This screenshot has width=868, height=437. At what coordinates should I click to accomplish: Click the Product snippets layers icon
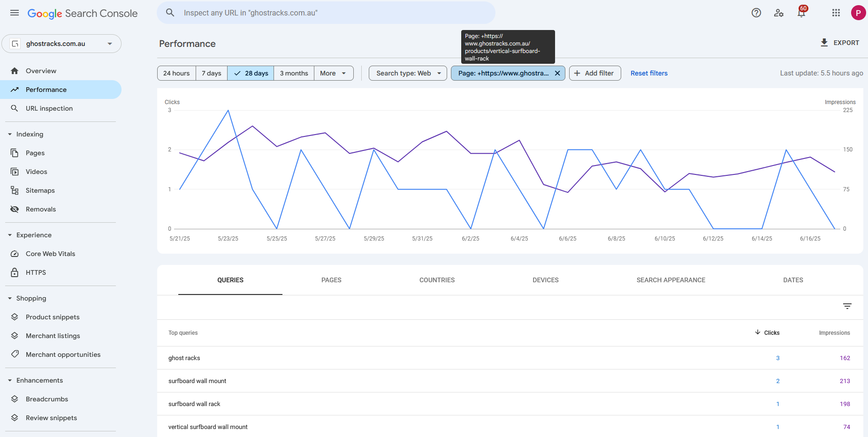pos(15,317)
